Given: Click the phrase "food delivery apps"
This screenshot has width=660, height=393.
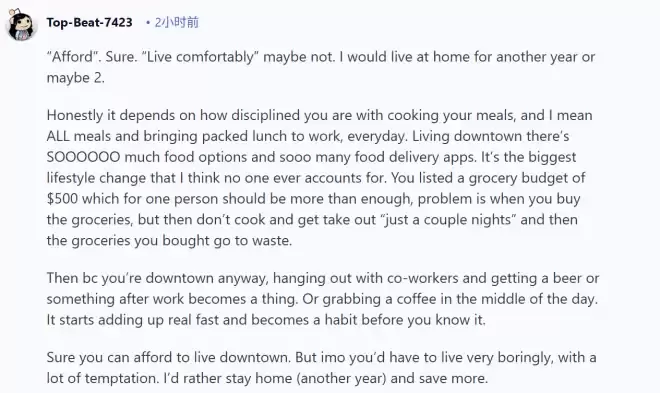Looking at the screenshot, I should (415, 157).
